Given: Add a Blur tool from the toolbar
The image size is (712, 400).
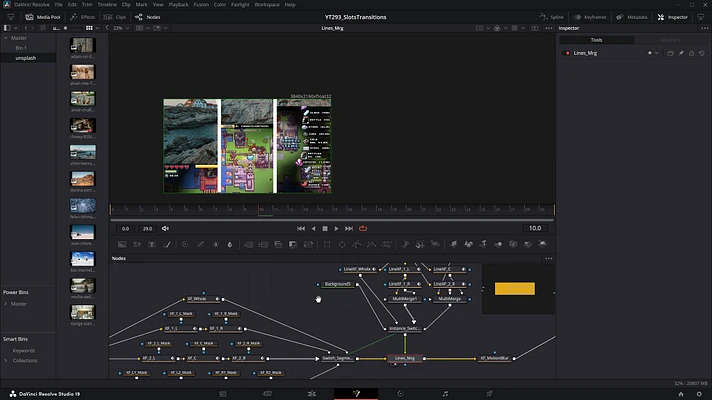Looking at the screenshot, I should point(230,244).
